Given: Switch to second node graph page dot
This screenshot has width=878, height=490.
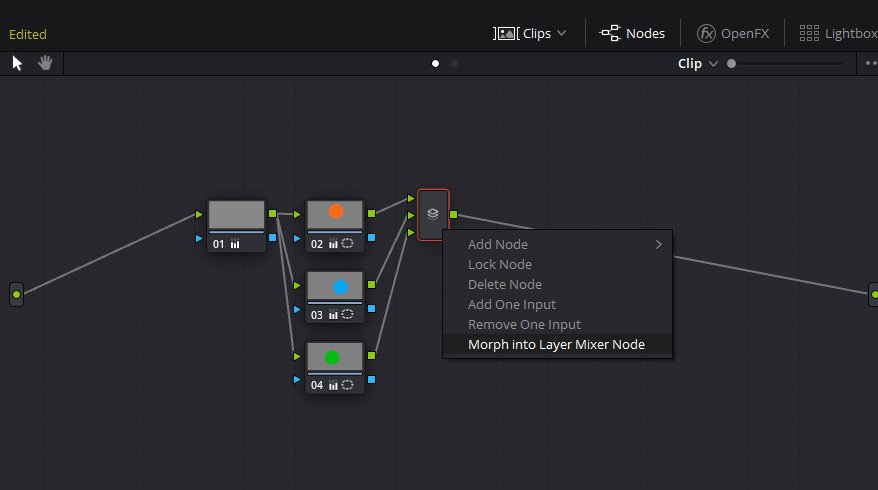Looking at the screenshot, I should click(454, 64).
